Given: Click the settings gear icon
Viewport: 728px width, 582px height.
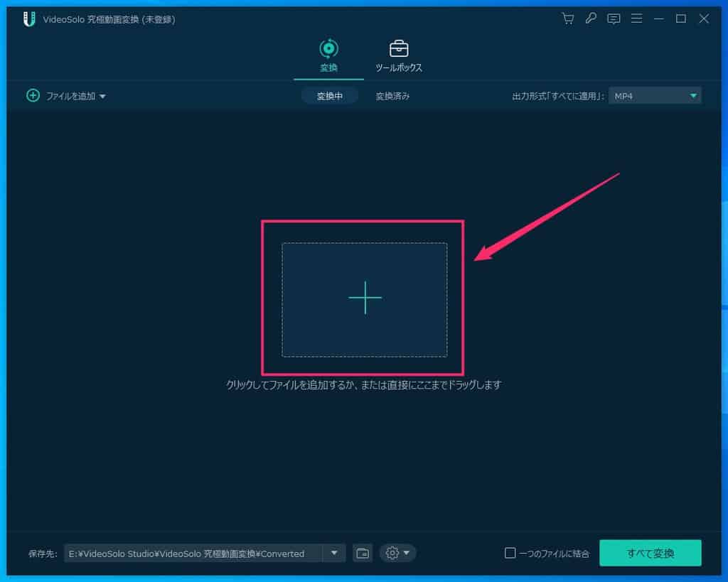Looking at the screenshot, I should (392, 553).
